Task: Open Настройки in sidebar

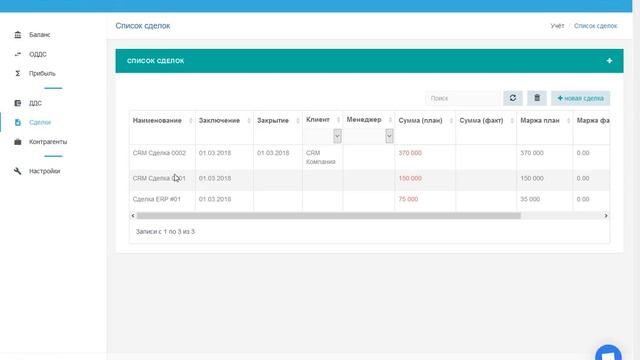Action: click(x=44, y=171)
